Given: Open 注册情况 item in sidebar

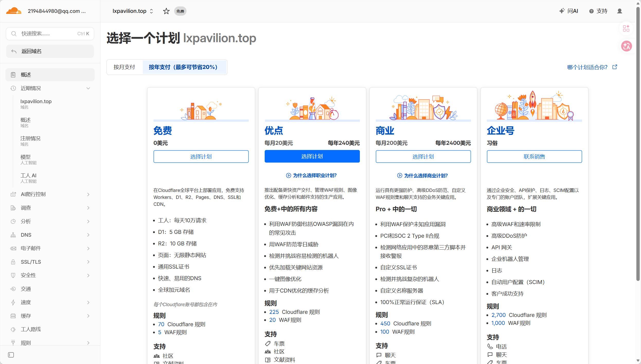Looking at the screenshot, I should pos(30,141).
